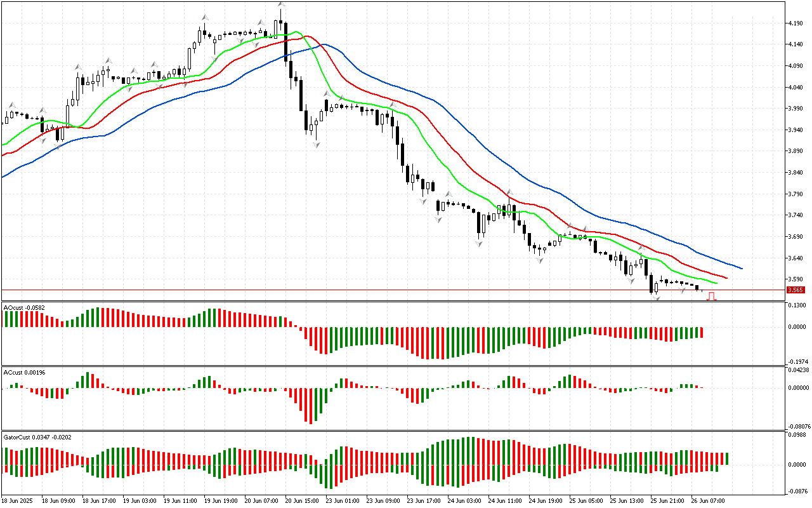Click the 0.1300 value on AOcust scale
This screenshot has height=508, width=812.
coord(797,305)
